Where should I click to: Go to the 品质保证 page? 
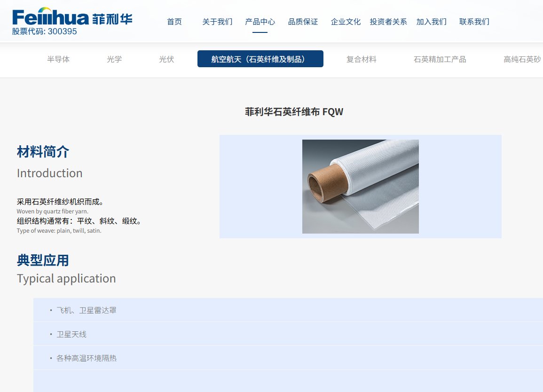[x=303, y=22]
